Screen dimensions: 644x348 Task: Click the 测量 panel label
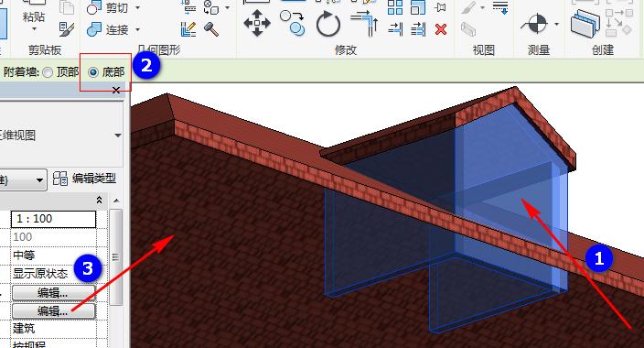point(539,50)
